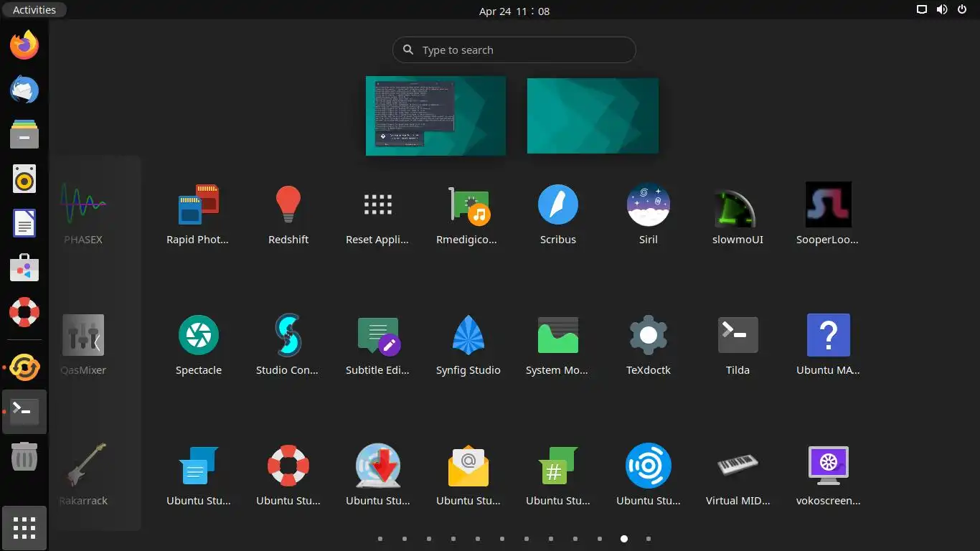
Task: Open Ubuntu Studio email envelope icon
Action: click(x=468, y=474)
